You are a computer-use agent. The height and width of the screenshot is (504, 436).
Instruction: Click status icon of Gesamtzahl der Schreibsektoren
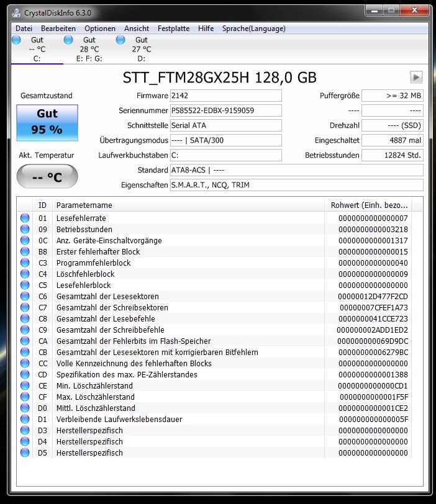[x=25, y=307]
